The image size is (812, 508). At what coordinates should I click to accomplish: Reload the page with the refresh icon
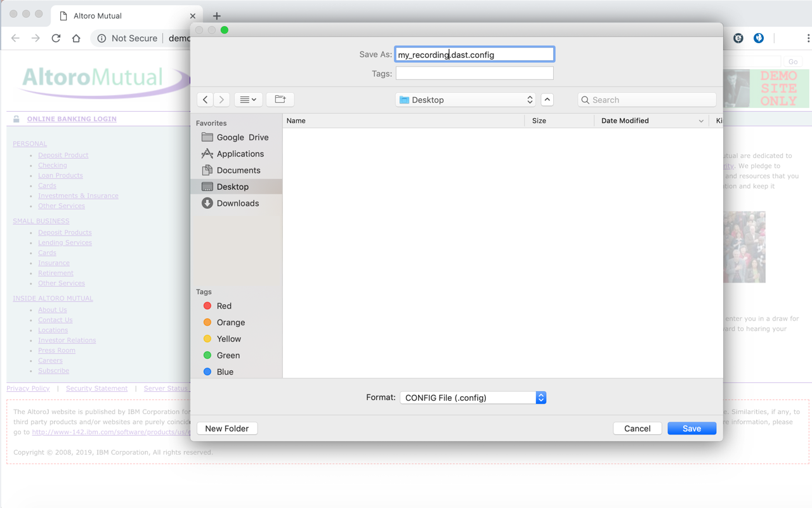56,38
